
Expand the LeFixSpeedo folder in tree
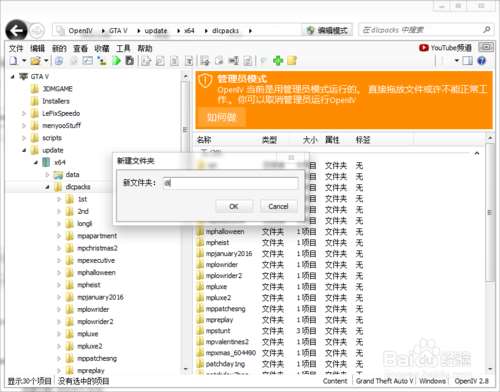click(24, 113)
